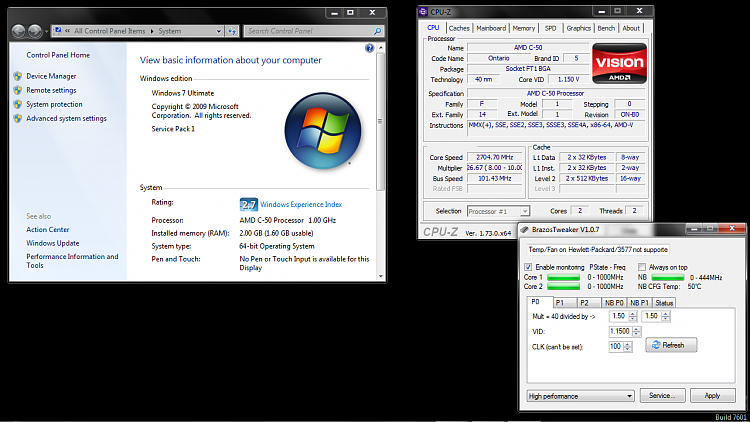
Task: Click the shield icon beside Remote settings
Action: pos(18,90)
